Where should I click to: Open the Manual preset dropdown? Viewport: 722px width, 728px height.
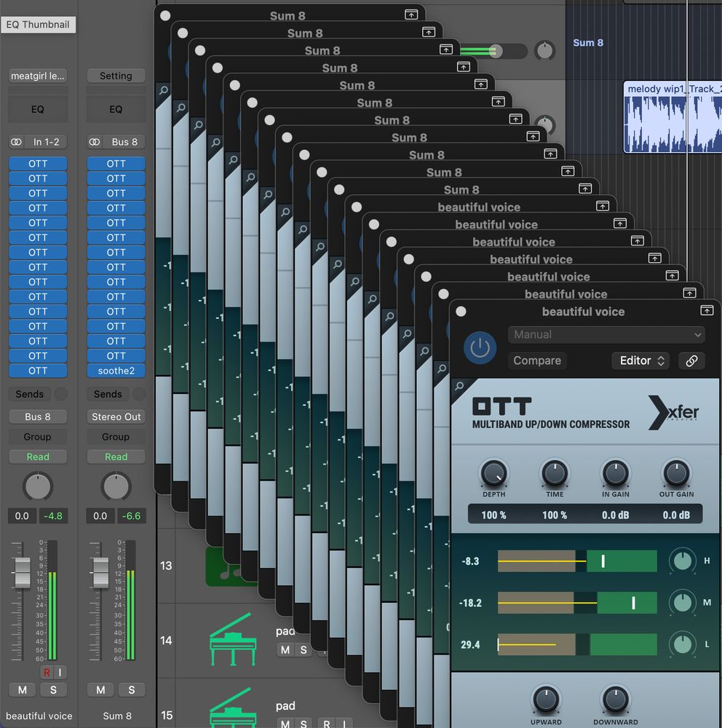pos(606,335)
